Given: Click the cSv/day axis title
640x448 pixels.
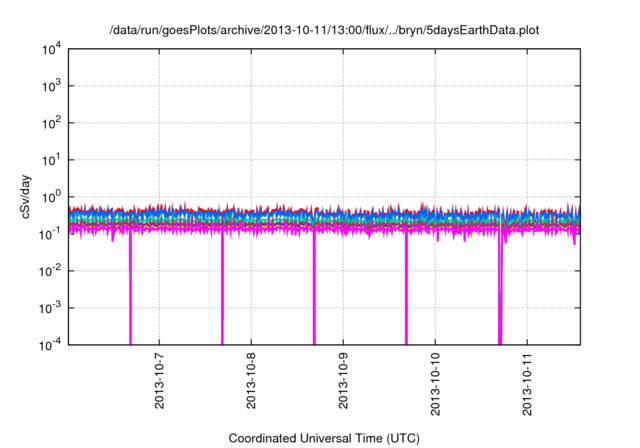Looking at the screenshot, I should click(26, 197).
